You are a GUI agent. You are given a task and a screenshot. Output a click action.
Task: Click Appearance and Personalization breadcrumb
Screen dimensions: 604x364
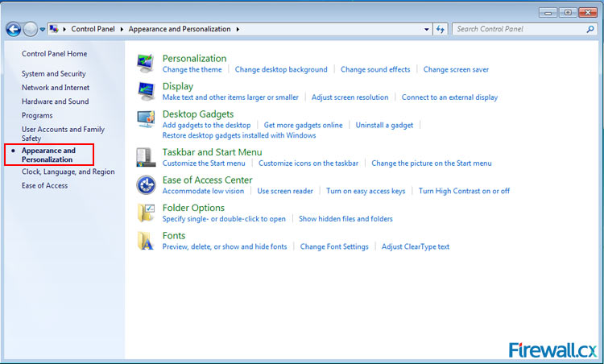pyautogui.click(x=180, y=29)
